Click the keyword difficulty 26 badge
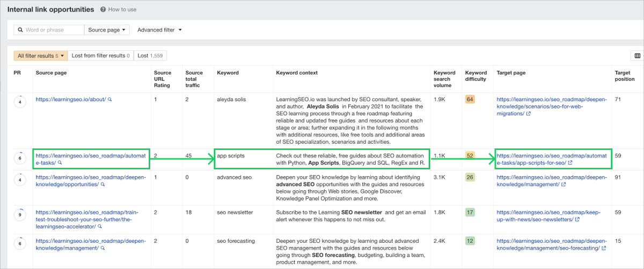 [x=470, y=177]
